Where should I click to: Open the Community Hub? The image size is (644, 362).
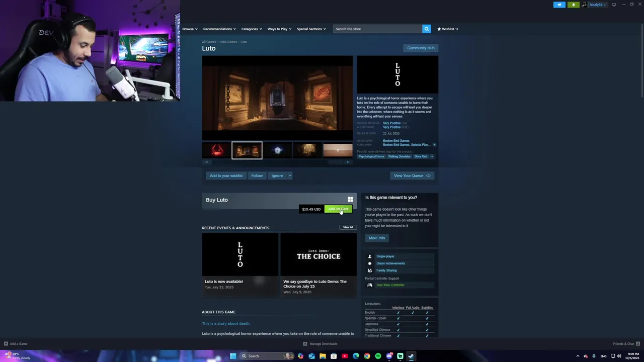tap(421, 48)
